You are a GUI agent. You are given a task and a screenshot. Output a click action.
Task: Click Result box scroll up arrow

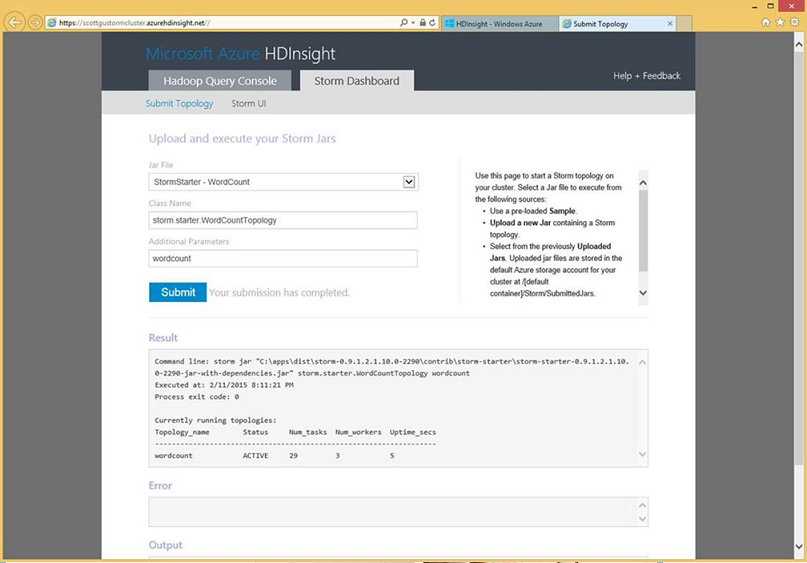pos(642,362)
